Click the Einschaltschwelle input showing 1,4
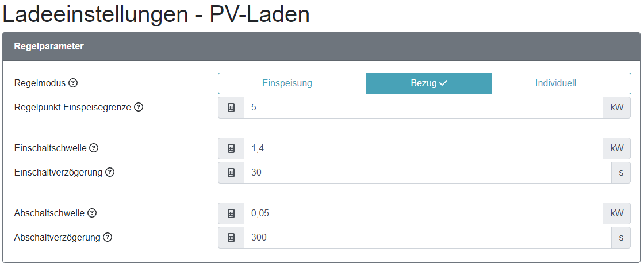 click(423, 148)
